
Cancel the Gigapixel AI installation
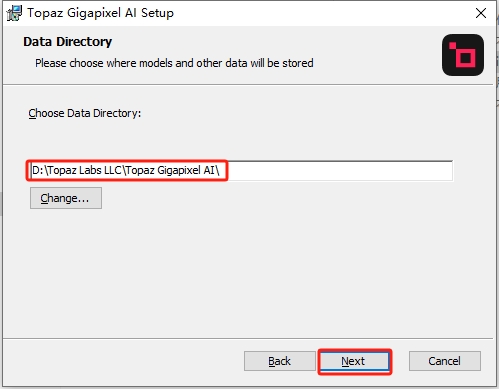pyautogui.click(x=445, y=361)
